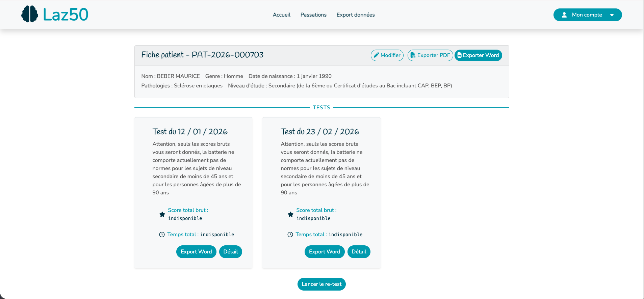Launch the re-test with Lancer le re-test
Viewport: 644px width, 299px height.
click(321, 284)
